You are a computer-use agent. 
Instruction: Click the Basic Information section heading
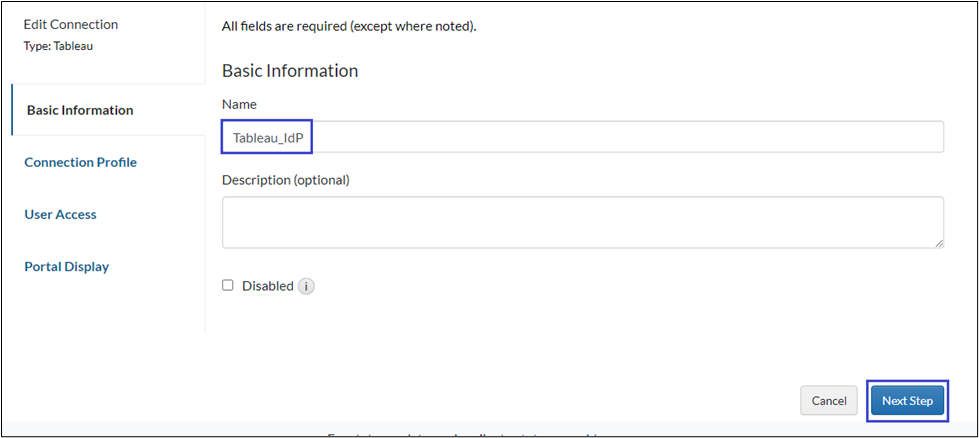[x=289, y=71]
